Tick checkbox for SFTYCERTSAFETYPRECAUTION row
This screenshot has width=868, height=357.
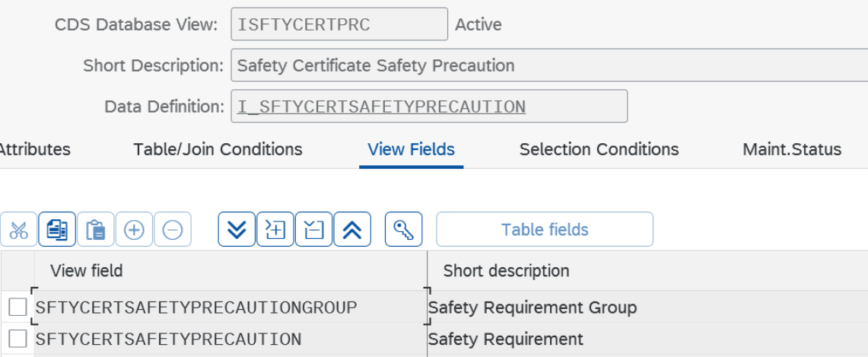pyautogui.click(x=17, y=339)
